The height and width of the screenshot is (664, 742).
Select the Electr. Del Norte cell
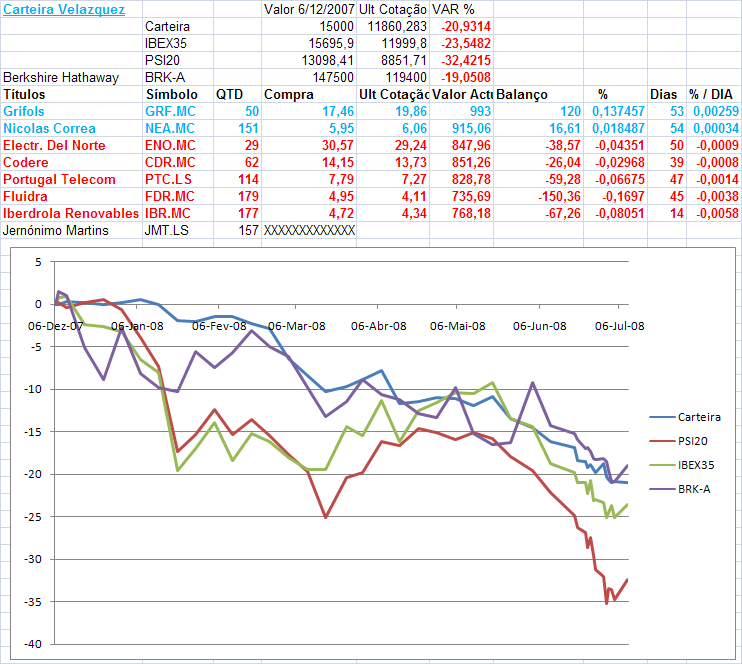pos(71,146)
